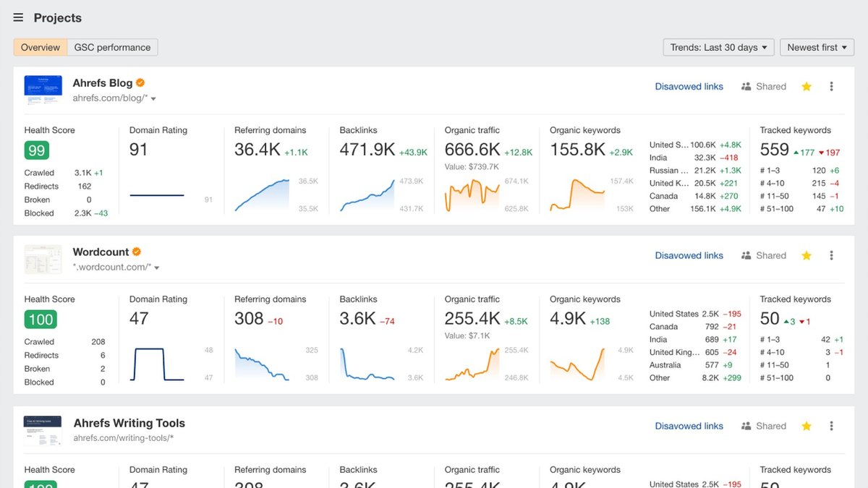
Task: Expand the ahrefs.com/blog/* scope dropdown
Action: (x=115, y=98)
